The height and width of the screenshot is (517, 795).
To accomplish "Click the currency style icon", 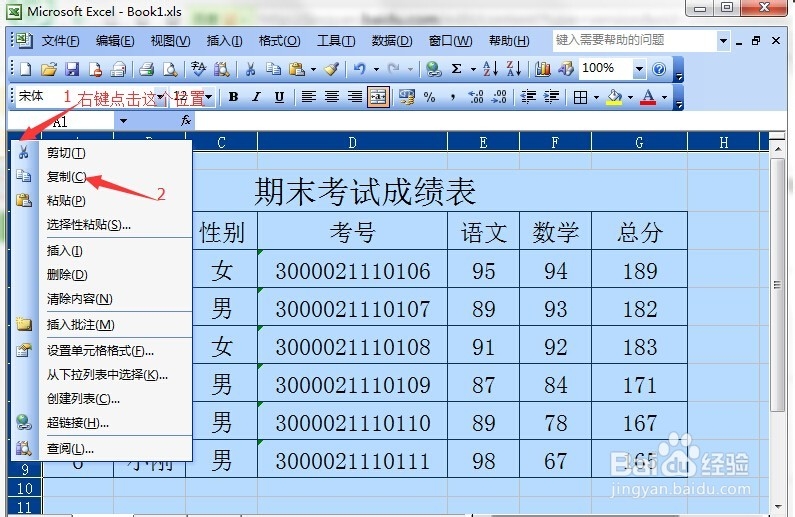I will click(406, 97).
